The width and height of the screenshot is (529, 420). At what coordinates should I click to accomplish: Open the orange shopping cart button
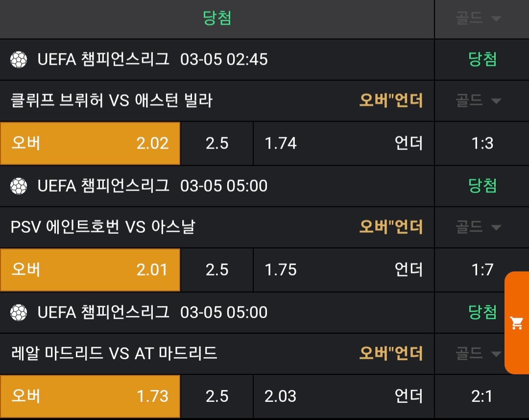click(x=517, y=323)
